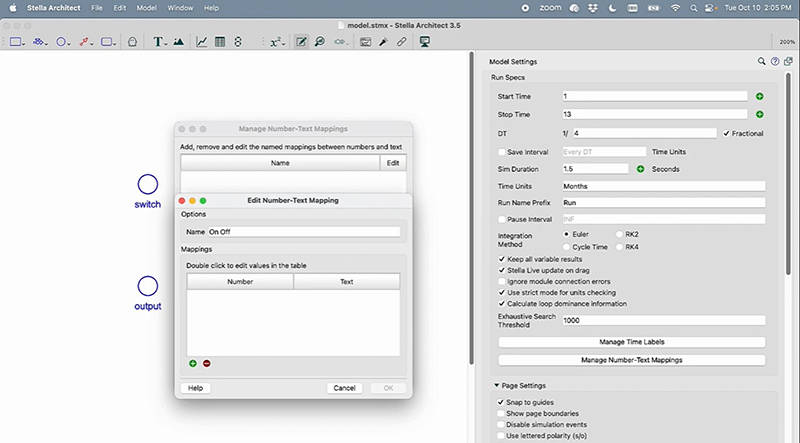This screenshot has height=443, width=800.
Task: Click the green add mapping row button
Action: [192, 363]
